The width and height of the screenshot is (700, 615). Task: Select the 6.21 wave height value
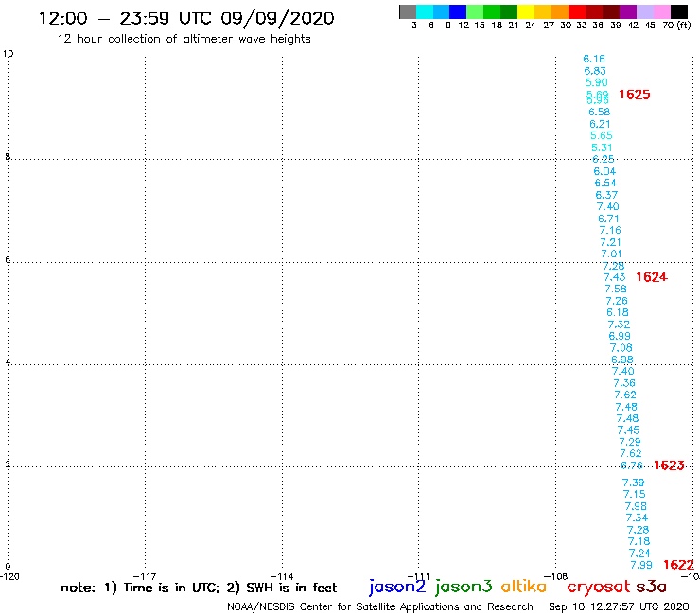tap(600, 124)
